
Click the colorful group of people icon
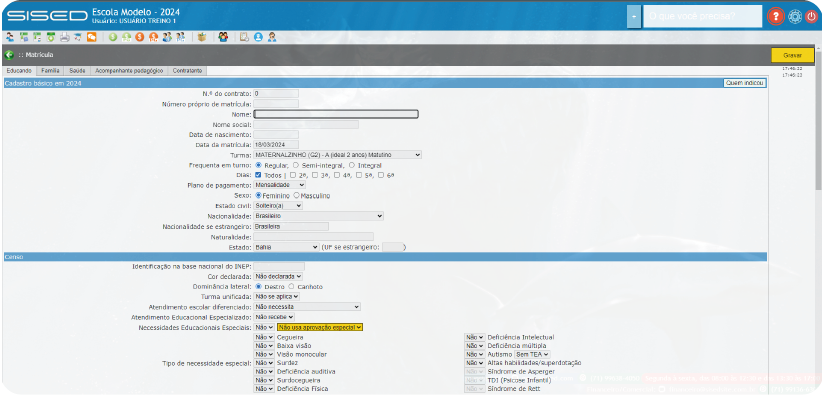click(x=223, y=37)
